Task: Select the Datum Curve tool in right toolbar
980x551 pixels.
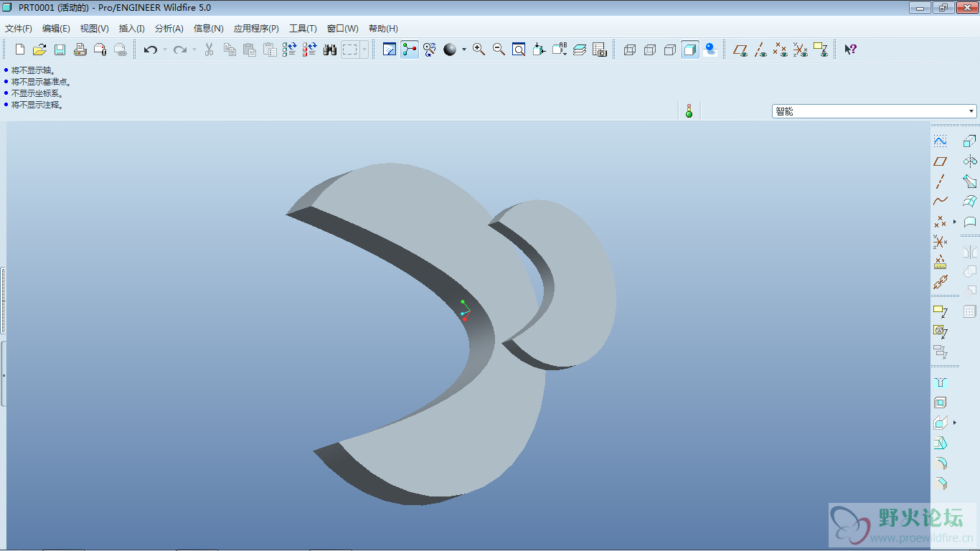Action: 941,202
